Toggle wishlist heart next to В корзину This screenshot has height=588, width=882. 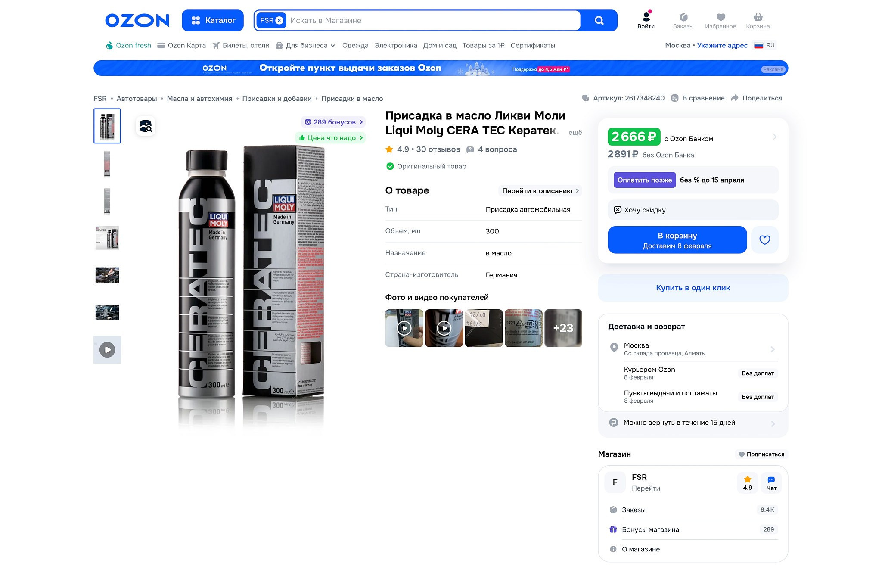[x=764, y=240]
